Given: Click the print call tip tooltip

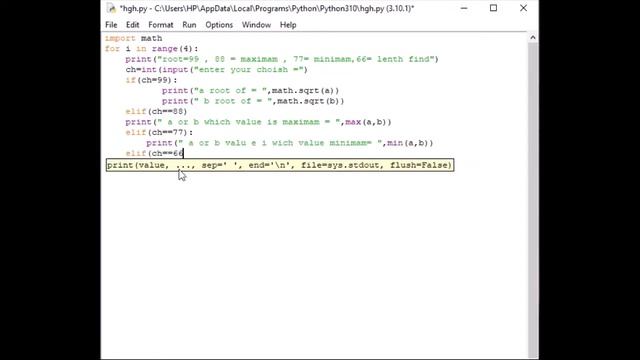Looking at the screenshot, I should point(280,165).
